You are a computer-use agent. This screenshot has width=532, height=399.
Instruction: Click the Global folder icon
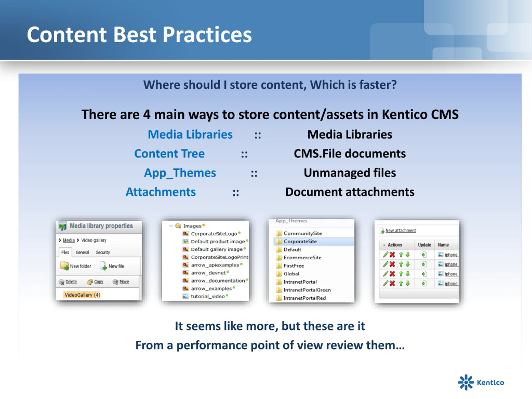[279, 274]
